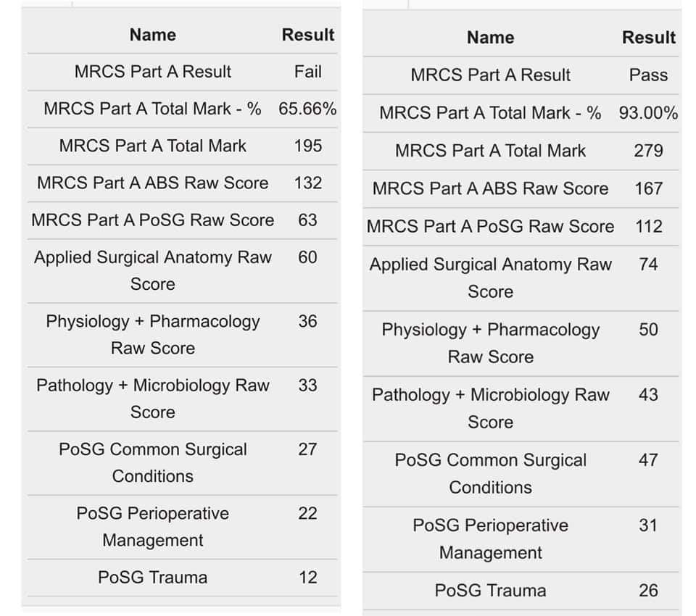Click the PoSG Perioperative Management score 31

click(648, 525)
